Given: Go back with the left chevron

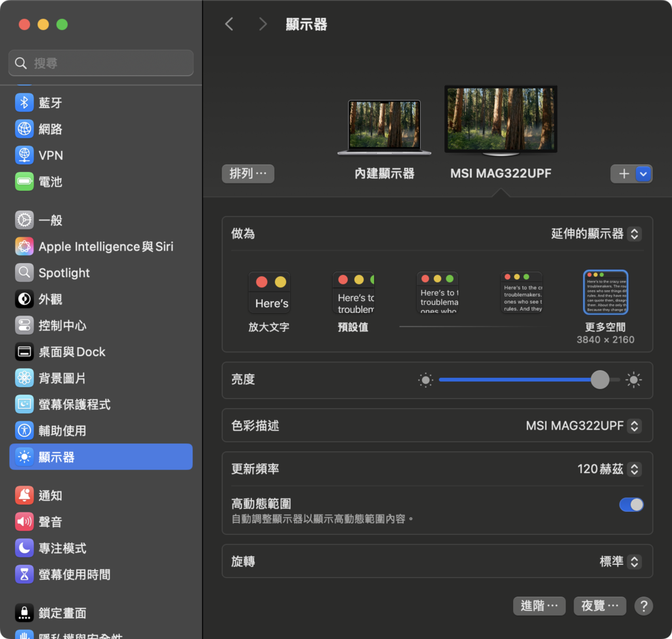Looking at the screenshot, I should tap(230, 24).
